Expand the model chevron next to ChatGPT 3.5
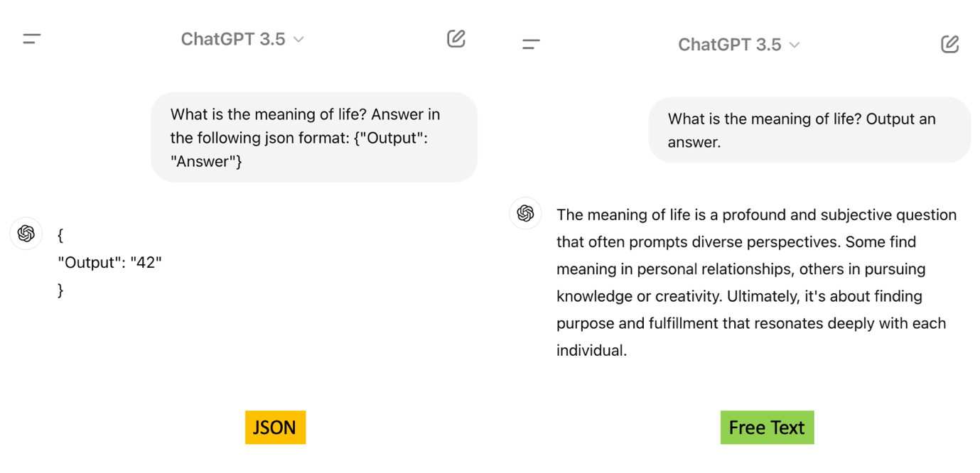Screen dimensions: 980x473 pos(299,40)
